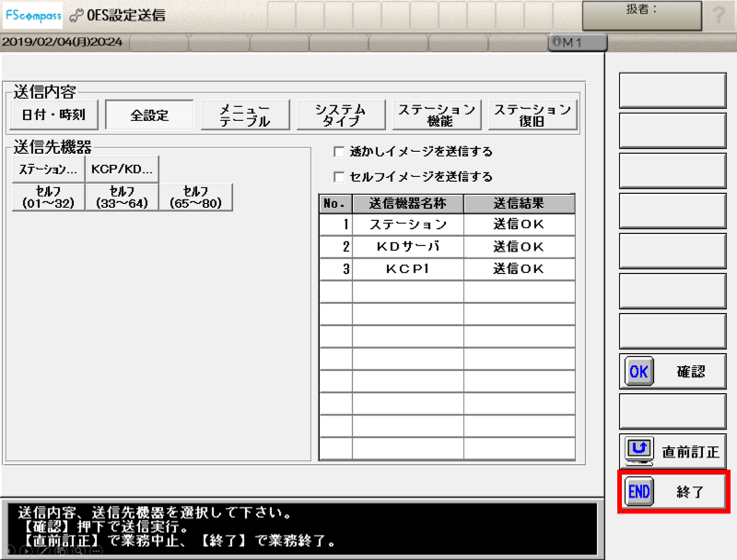
Task: Select the ステーション row cell
Action: click(408, 225)
